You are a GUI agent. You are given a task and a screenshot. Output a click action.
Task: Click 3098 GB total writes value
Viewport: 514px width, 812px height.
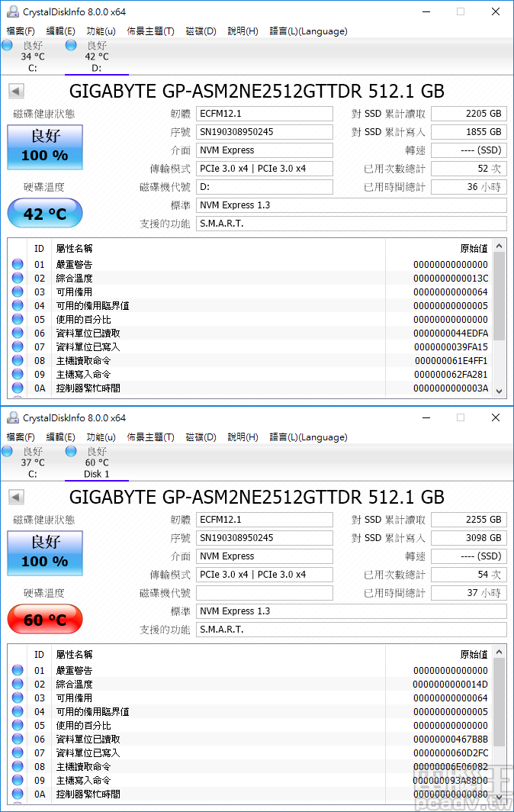click(468, 537)
